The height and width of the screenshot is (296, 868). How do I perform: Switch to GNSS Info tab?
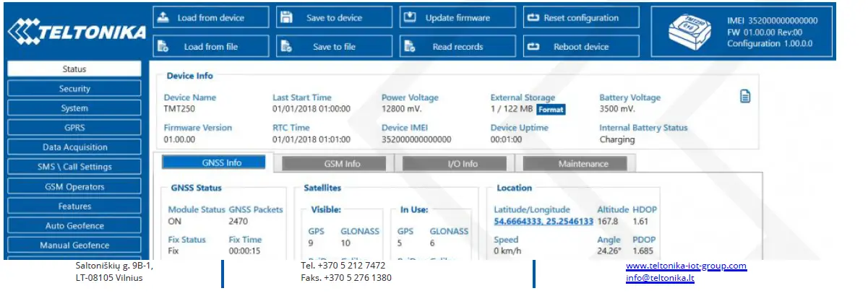(213, 162)
